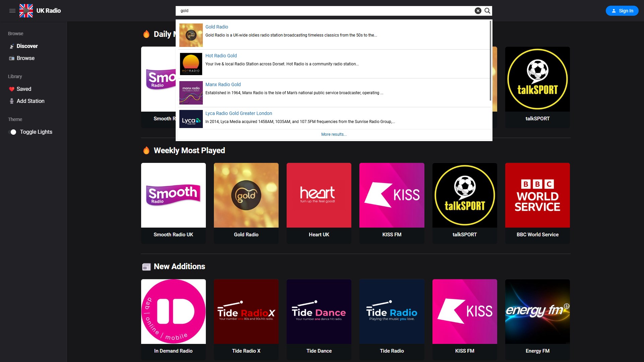This screenshot has width=644, height=362.
Task: Switch the Toggle Lights theme switch
Action: click(12, 132)
